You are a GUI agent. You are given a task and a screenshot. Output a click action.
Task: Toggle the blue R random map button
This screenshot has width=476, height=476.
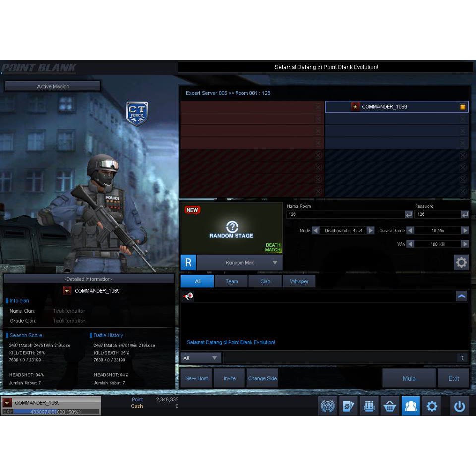pyautogui.click(x=188, y=263)
